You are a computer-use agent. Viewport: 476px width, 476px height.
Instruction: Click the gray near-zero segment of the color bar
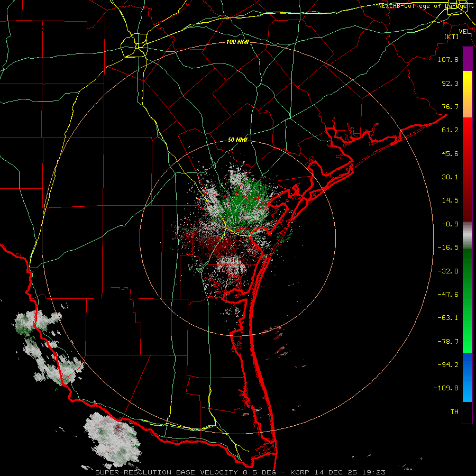pyautogui.click(x=467, y=235)
